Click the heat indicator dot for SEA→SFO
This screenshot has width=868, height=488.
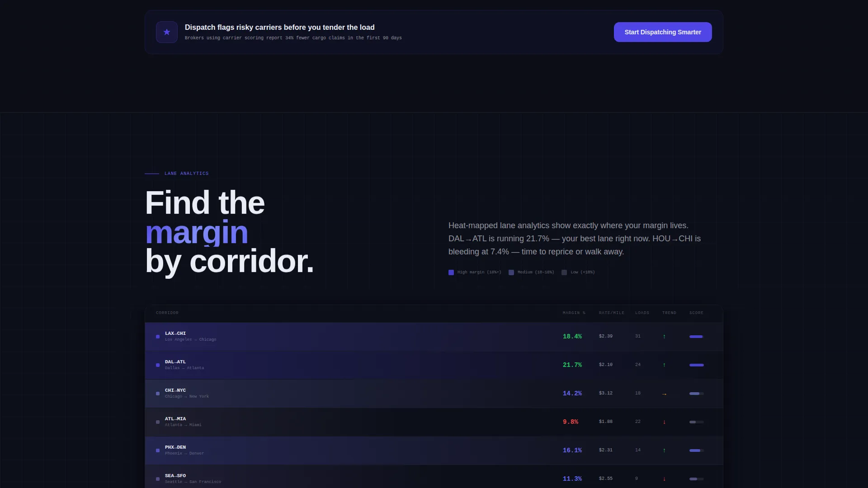158,479
